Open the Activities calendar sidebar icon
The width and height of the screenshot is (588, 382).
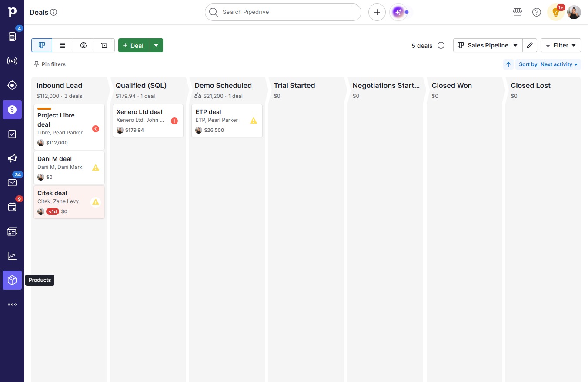point(12,207)
